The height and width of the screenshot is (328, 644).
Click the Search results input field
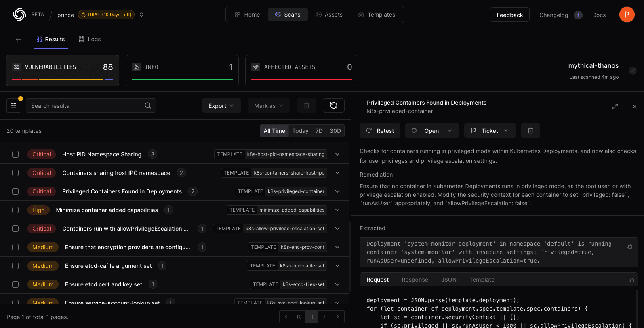(85, 106)
